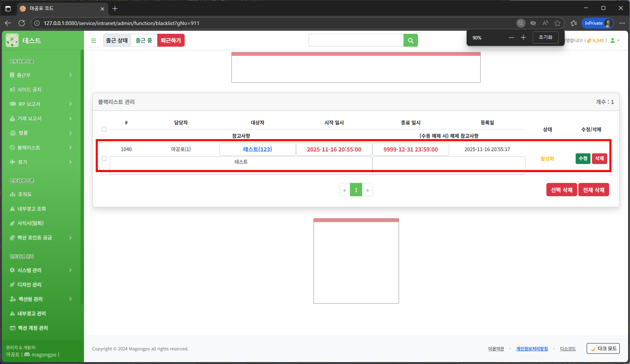This screenshot has height=364, width=630.
Task: Click the top search input field
Action: click(356, 40)
